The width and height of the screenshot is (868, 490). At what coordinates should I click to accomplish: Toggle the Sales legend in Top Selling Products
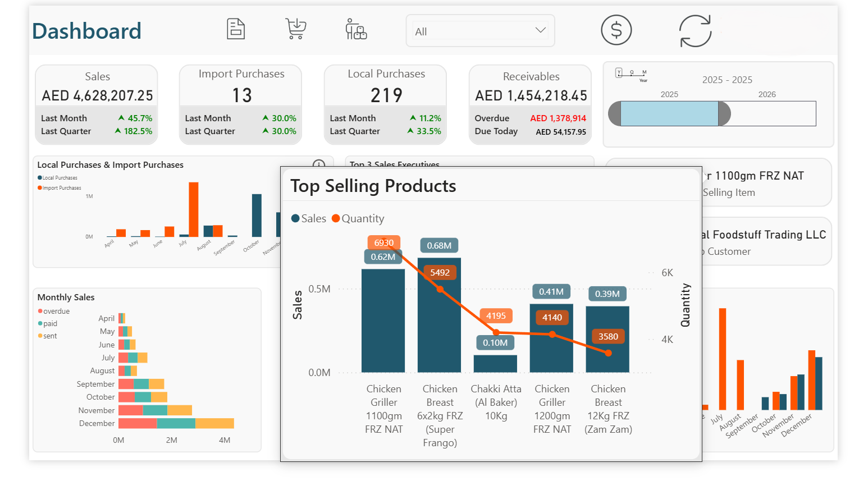pos(308,218)
